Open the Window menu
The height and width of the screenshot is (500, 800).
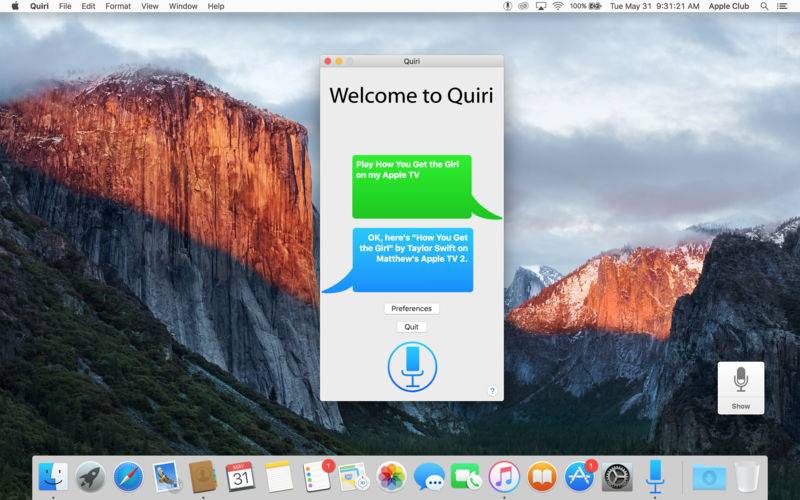coord(183,6)
